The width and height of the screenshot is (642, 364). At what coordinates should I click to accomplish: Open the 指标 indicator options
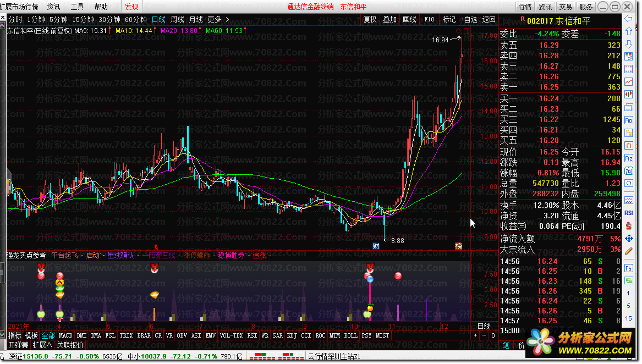(x=15, y=335)
